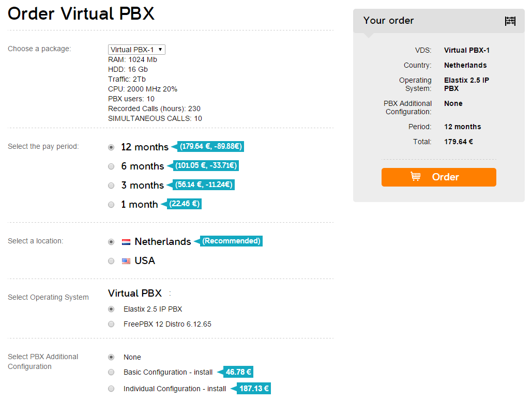Viewport: 532px width, 401px height.
Task: Click the USA flag icon
Action: [126, 261]
